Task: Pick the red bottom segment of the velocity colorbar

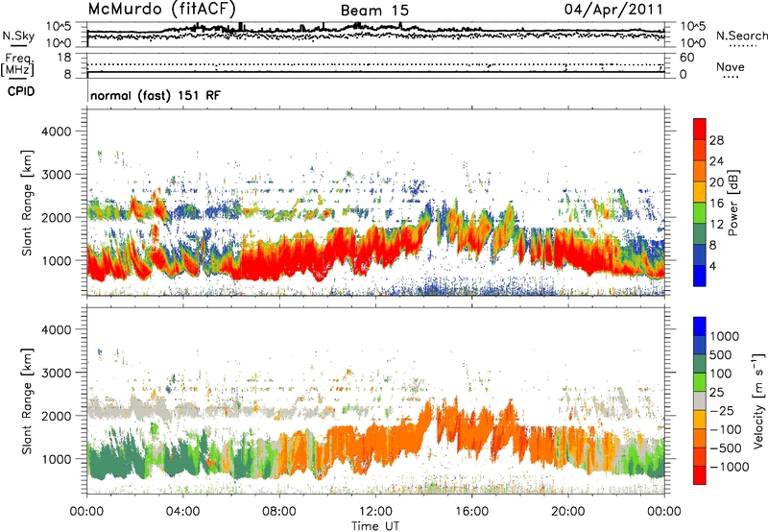Action: point(700,475)
